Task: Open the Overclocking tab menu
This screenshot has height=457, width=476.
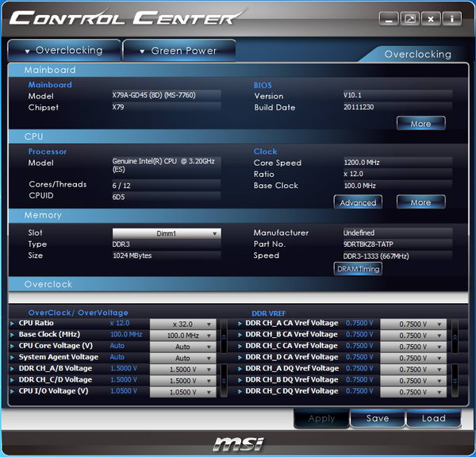Action: [x=64, y=51]
